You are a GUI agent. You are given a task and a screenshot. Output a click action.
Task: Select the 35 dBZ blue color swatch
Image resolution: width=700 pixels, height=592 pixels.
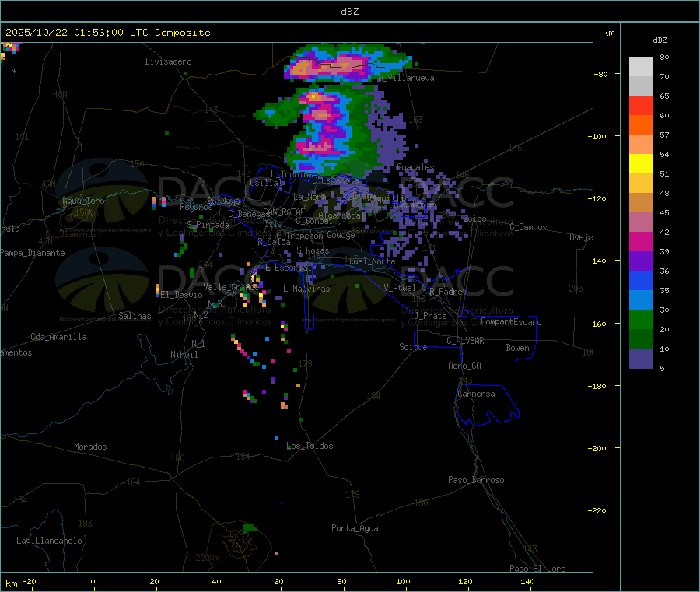(x=641, y=280)
